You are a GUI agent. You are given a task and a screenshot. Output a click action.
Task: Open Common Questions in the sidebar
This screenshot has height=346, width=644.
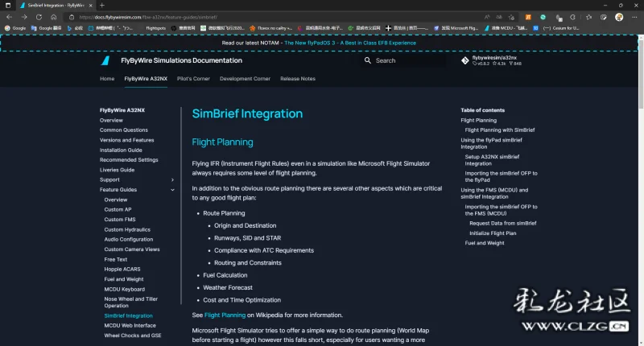click(x=124, y=130)
